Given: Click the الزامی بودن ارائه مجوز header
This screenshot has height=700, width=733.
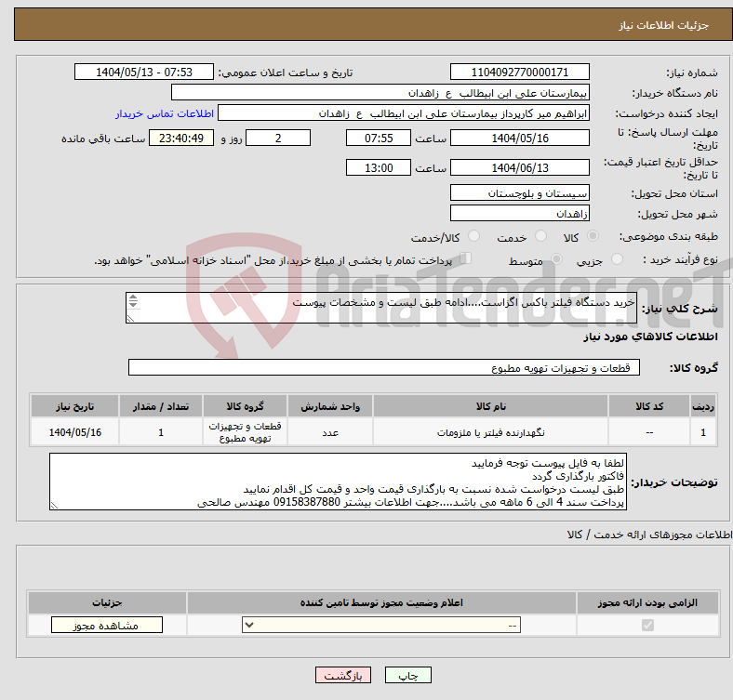Looking at the screenshot, I should tap(647, 602).
